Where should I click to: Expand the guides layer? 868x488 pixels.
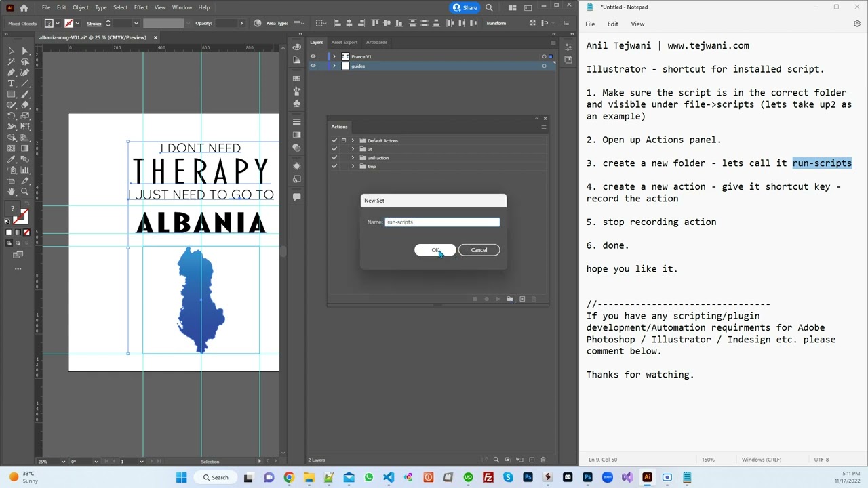(334, 66)
